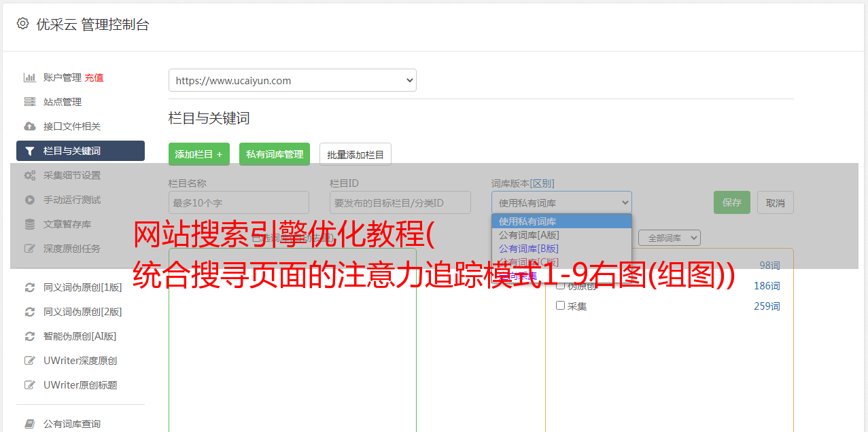Choose 公有词库[B版] from the open list
Image resolution: width=868 pixels, height=432 pixels.
tap(561, 249)
